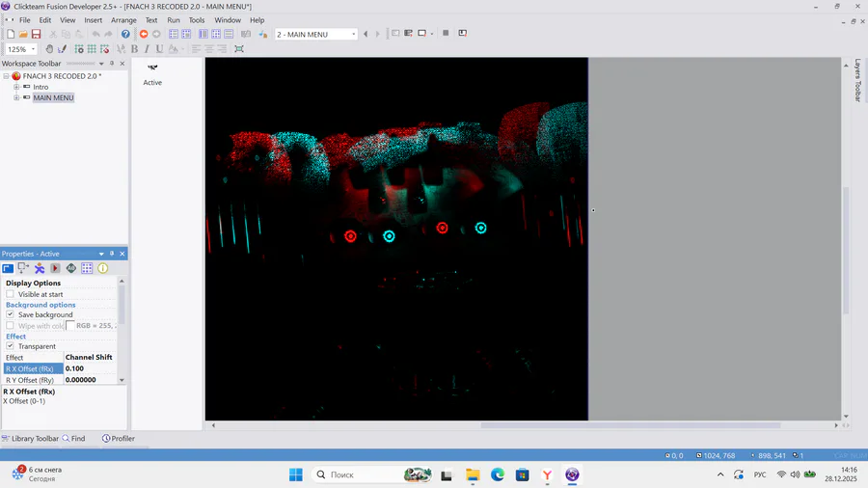
Task: Open the Runtime options properties tab
Action: point(55,268)
